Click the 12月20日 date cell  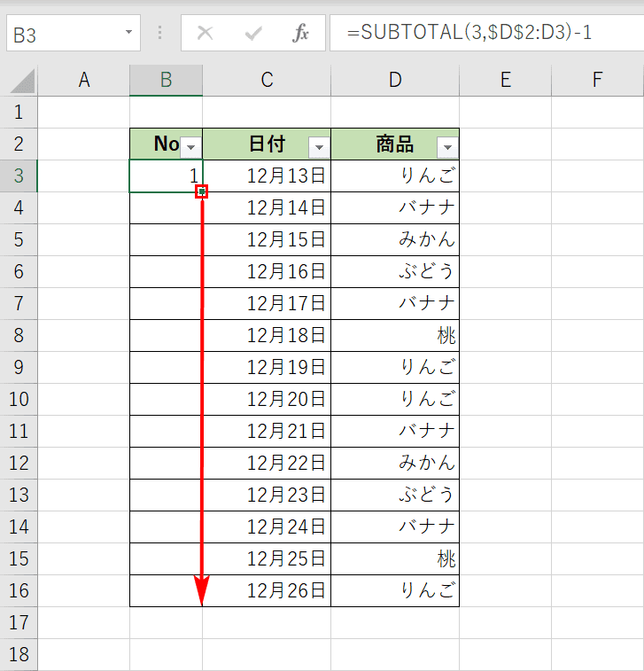(267, 399)
